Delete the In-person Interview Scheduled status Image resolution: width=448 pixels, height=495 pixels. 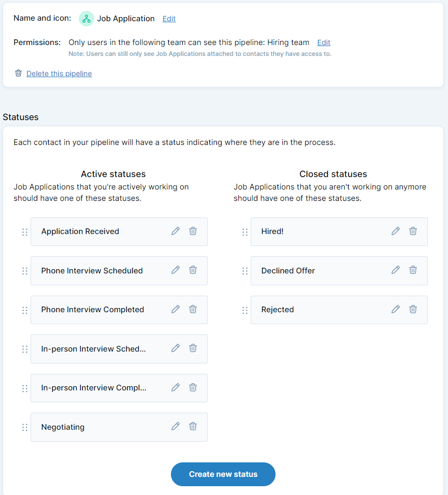(x=193, y=348)
